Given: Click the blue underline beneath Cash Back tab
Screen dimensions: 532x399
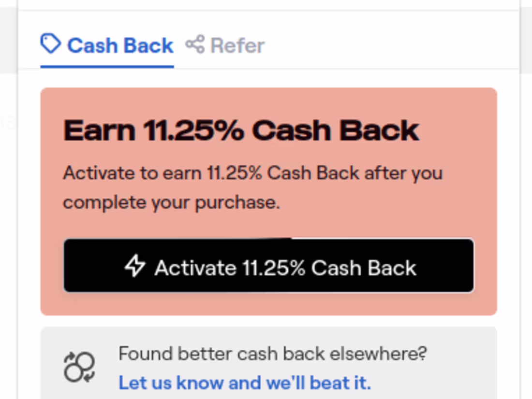Looking at the screenshot, I should 107,66.
